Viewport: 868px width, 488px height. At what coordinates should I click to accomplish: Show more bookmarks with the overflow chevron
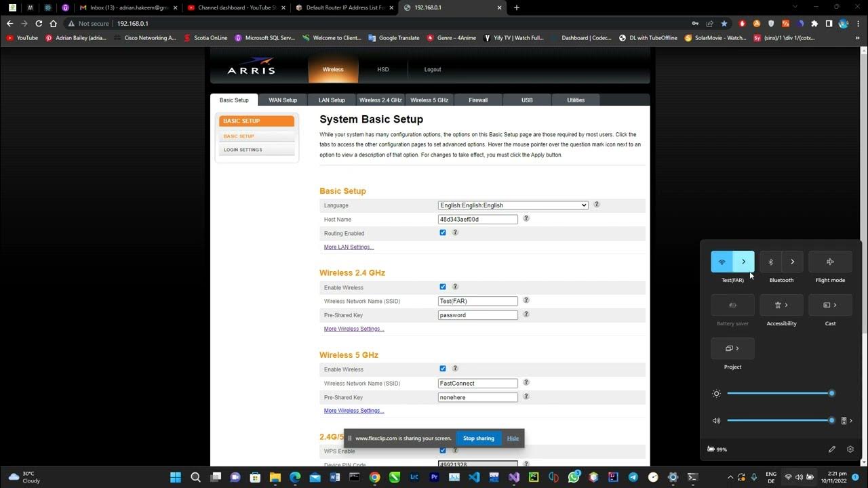pyautogui.click(x=859, y=38)
